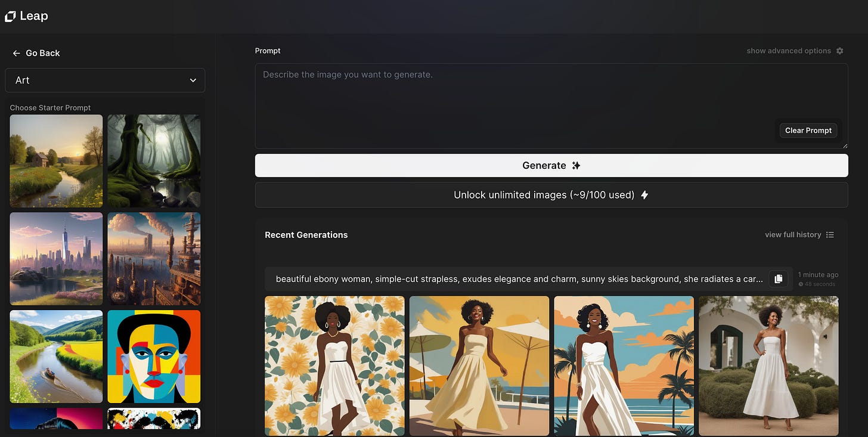Open generated image with sunflower floral background

pyautogui.click(x=334, y=366)
